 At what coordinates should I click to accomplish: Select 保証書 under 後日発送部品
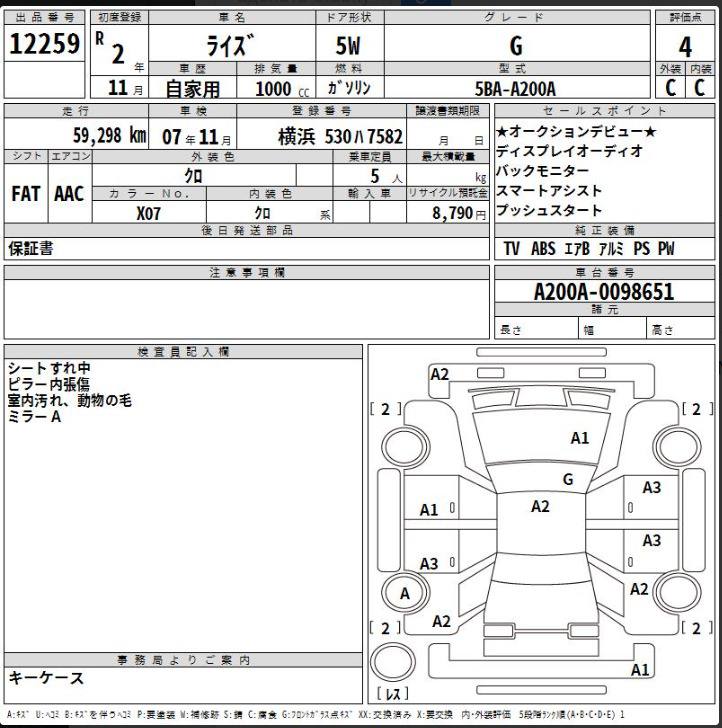(31, 249)
